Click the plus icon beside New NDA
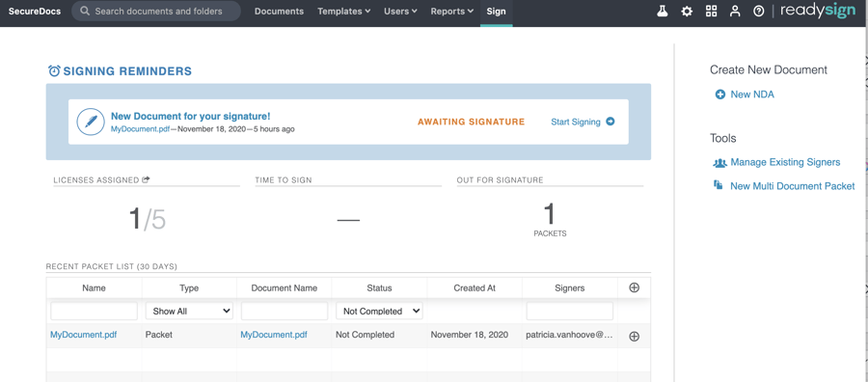This screenshot has height=382, width=868. (x=720, y=95)
